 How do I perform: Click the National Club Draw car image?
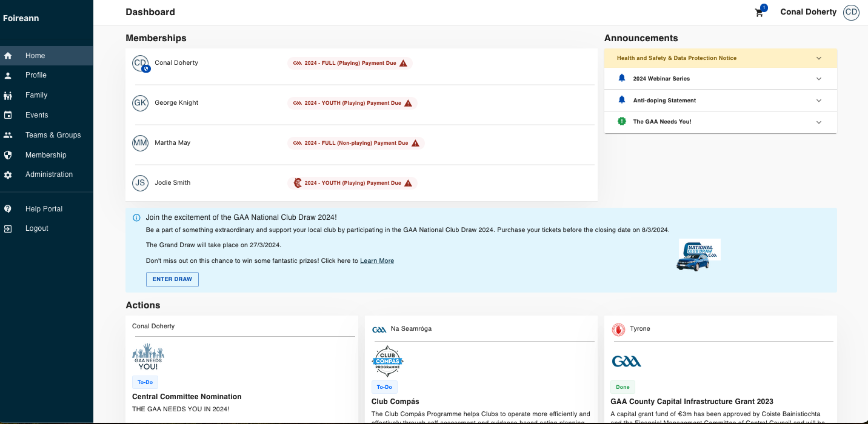click(698, 255)
